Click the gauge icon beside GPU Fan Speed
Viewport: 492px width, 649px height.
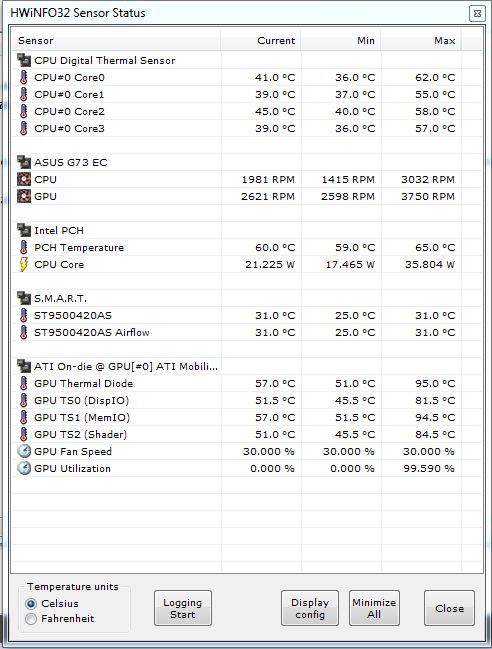tap(24, 452)
